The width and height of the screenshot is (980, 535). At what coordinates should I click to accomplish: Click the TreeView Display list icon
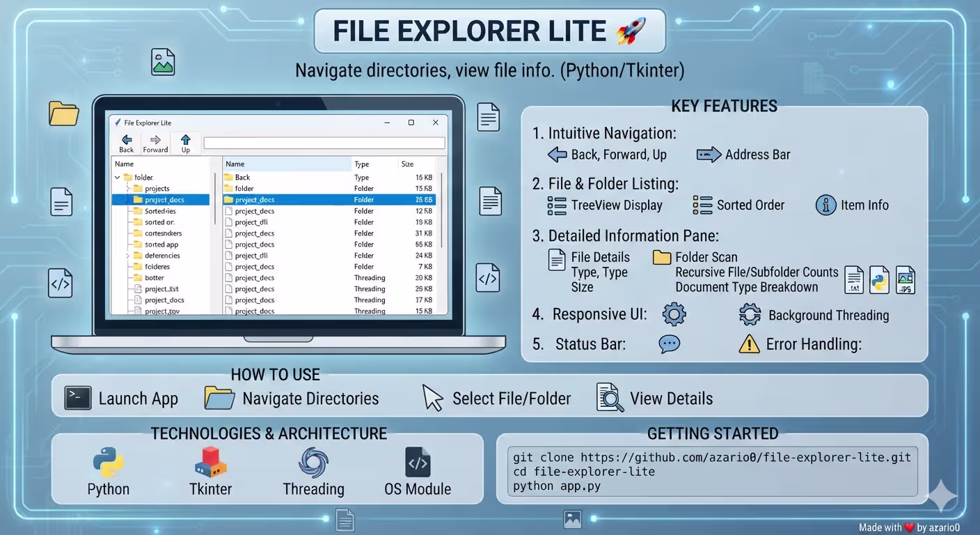pyautogui.click(x=557, y=206)
